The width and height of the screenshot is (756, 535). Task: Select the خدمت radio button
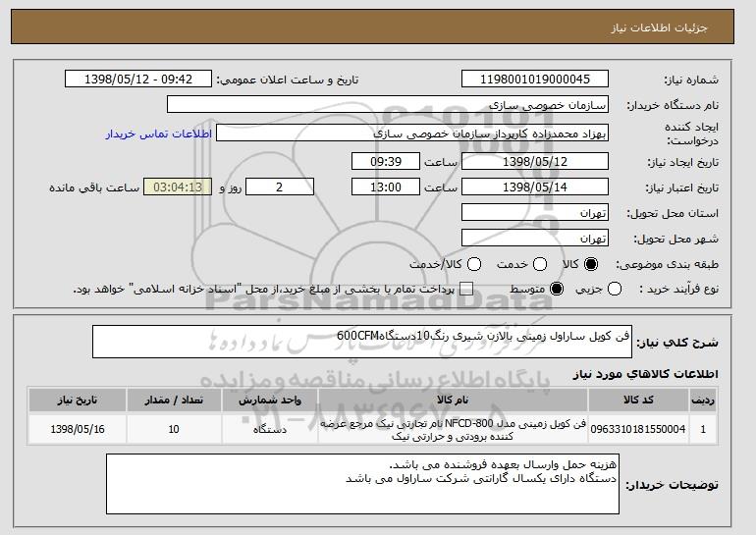(540, 264)
